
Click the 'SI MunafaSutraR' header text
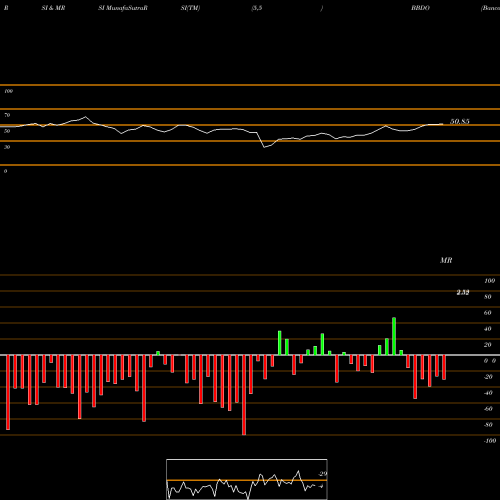pos(123,8)
